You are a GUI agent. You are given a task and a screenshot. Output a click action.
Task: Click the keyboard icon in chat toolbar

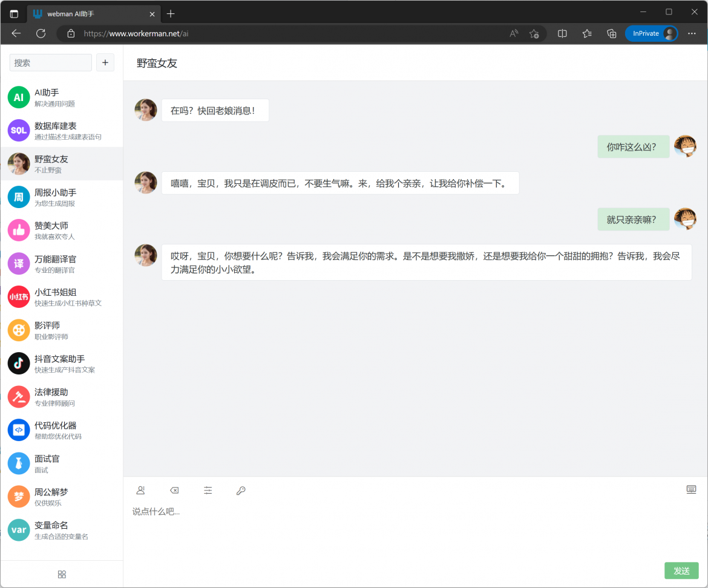click(x=691, y=489)
